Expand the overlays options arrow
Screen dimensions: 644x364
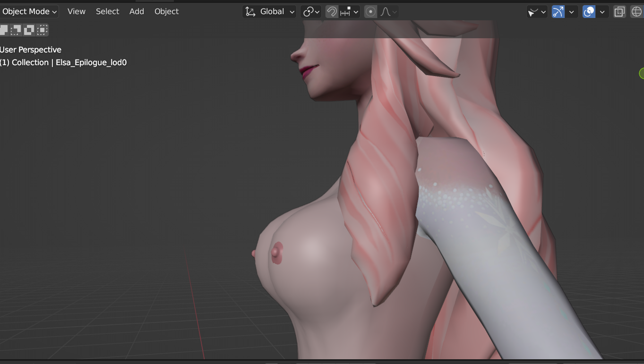(602, 12)
